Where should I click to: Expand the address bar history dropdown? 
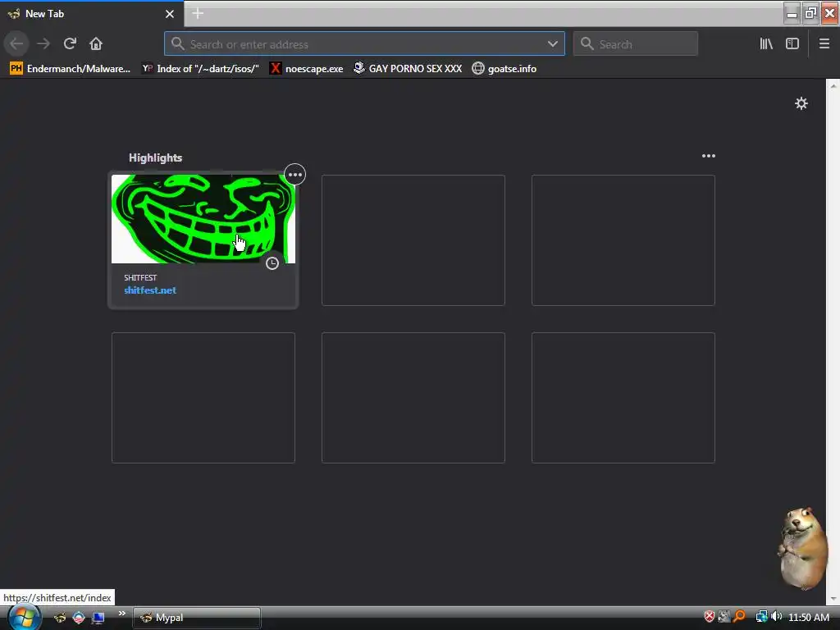[x=552, y=44]
